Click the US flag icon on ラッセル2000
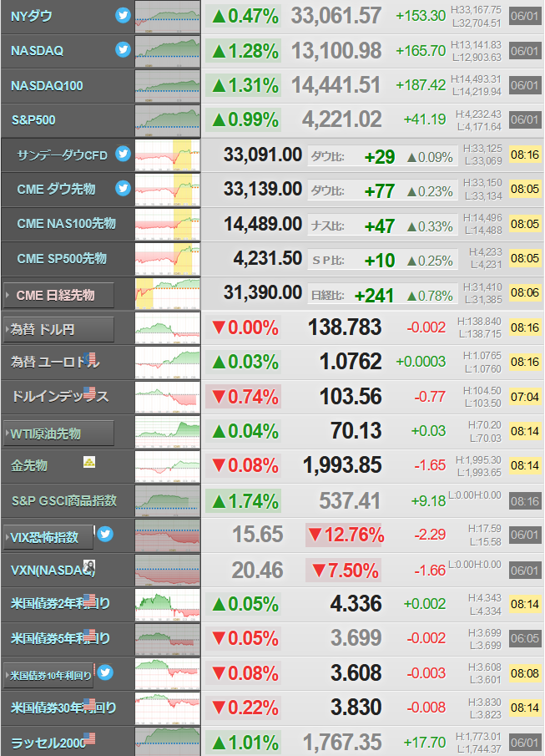Screen dimensions: 545x756 pos(89,738)
